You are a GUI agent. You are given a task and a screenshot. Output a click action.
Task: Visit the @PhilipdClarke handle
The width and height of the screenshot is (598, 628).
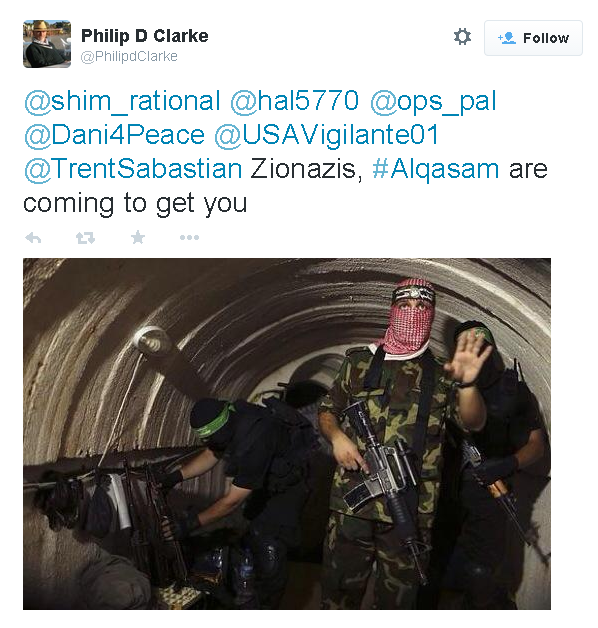coord(129,56)
